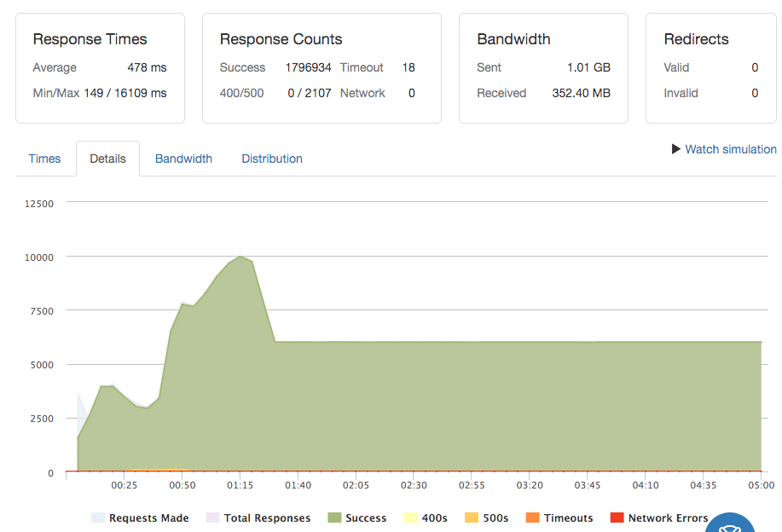Screen dimensions: 782x532
Task: Switch to the Distribution tab
Action: click(x=271, y=159)
